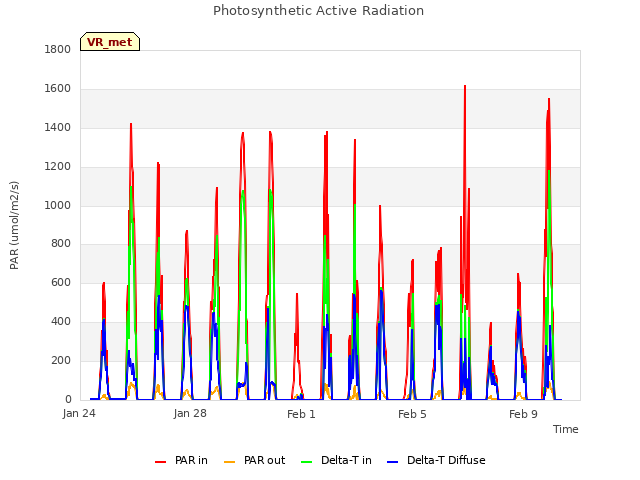Click the 600 y-axis tick label
The height and width of the screenshot is (480, 640).
(61, 282)
